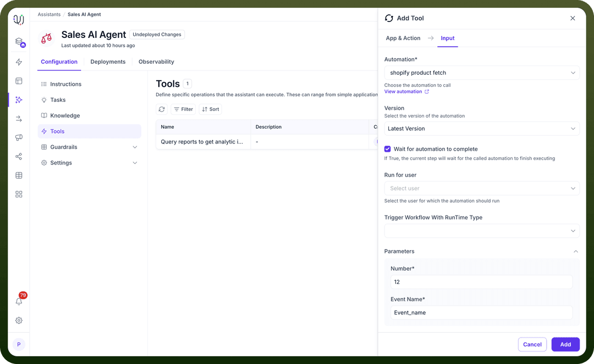Open the Latest Version dropdown
This screenshot has height=364, width=594.
[482, 129]
